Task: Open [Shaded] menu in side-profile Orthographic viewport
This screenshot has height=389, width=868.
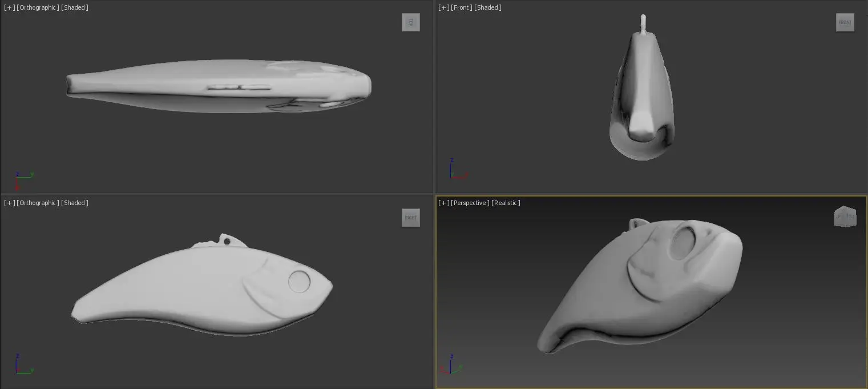Action: click(75, 203)
